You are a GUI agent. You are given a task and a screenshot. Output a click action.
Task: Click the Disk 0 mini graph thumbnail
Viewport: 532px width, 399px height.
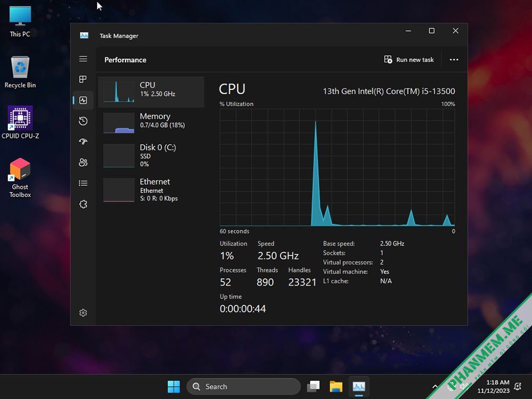119,156
